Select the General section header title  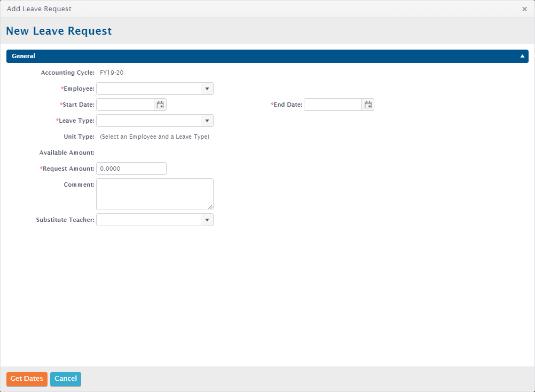click(23, 56)
